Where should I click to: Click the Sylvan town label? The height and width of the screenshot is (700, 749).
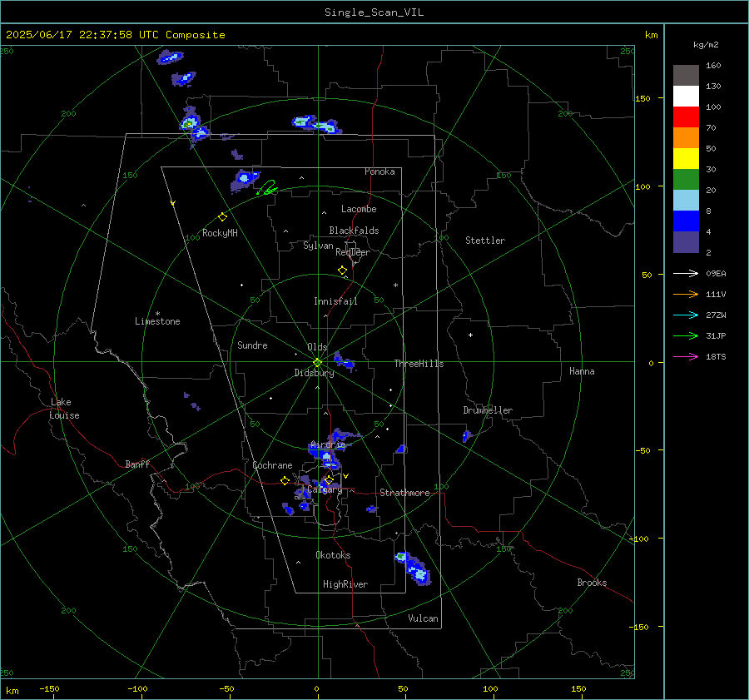[318, 246]
